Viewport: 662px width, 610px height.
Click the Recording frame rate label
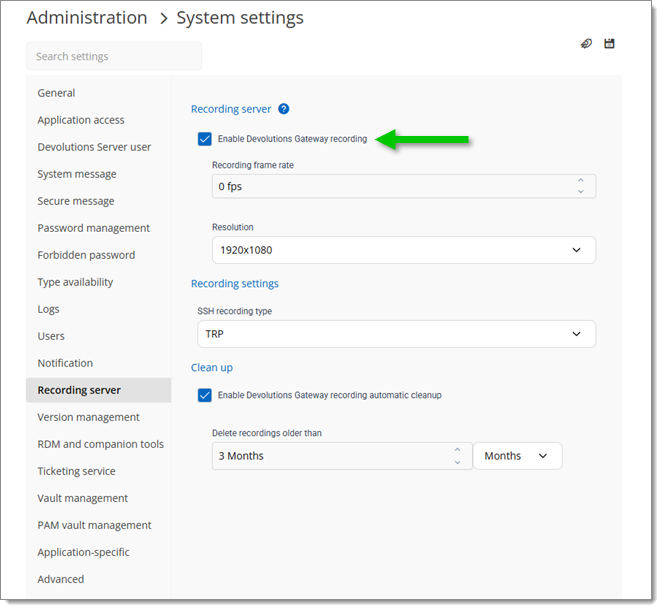[x=253, y=165]
